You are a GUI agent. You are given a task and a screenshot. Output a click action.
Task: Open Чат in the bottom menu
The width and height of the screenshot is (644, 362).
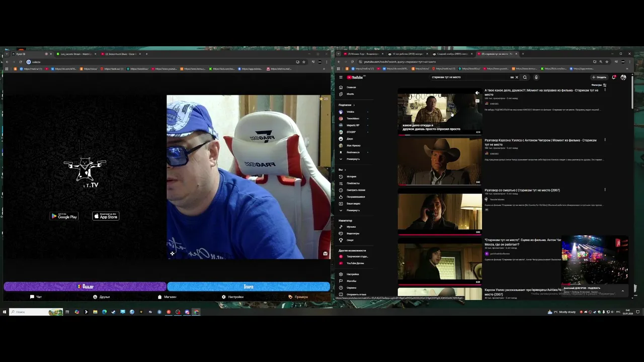point(36,297)
